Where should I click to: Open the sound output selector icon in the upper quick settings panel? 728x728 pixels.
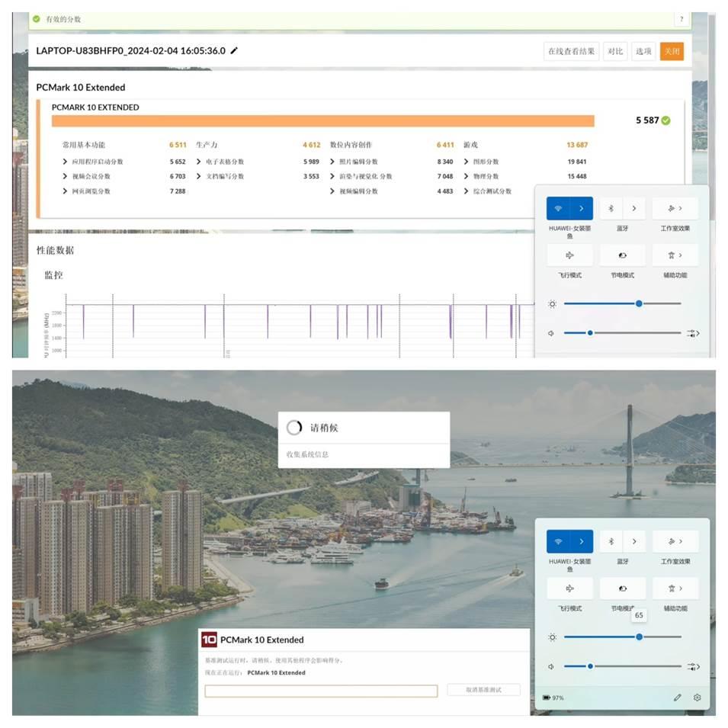coord(693,333)
